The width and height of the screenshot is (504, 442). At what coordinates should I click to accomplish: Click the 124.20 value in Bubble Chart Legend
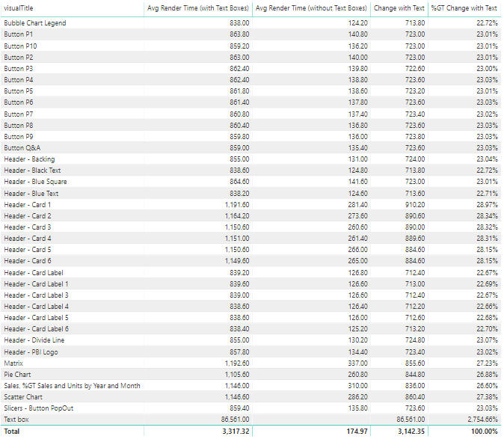357,23
